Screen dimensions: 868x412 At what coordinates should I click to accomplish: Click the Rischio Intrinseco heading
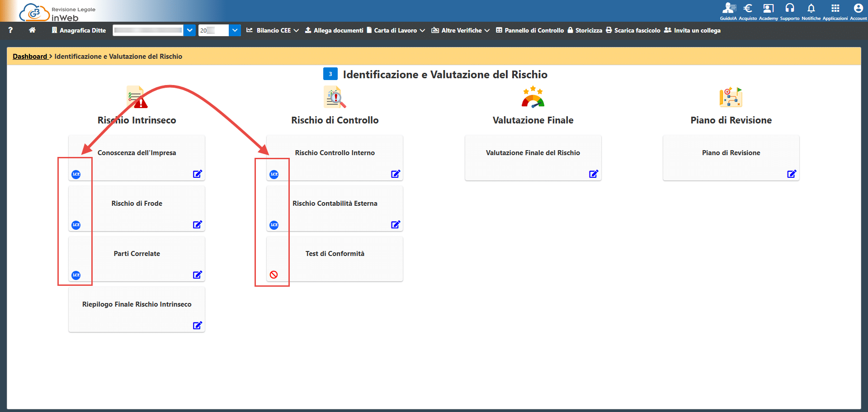pos(137,120)
